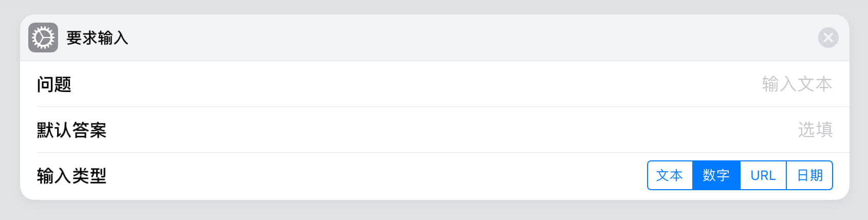Remove the action with the X button
The image size is (868, 220).
pos(828,38)
